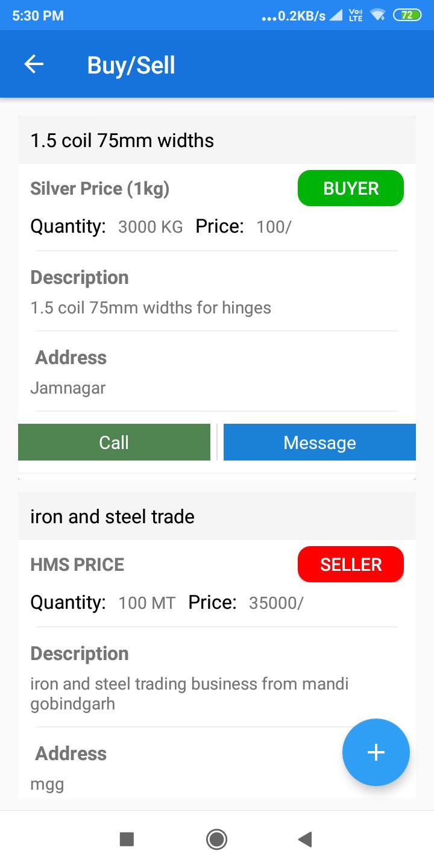Tap the green BUYER badge

click(350, 188)
